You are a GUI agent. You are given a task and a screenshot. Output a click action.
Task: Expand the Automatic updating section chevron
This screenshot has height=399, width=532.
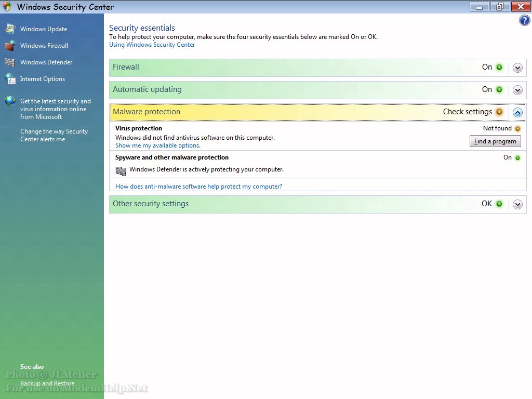click(517, 90)
